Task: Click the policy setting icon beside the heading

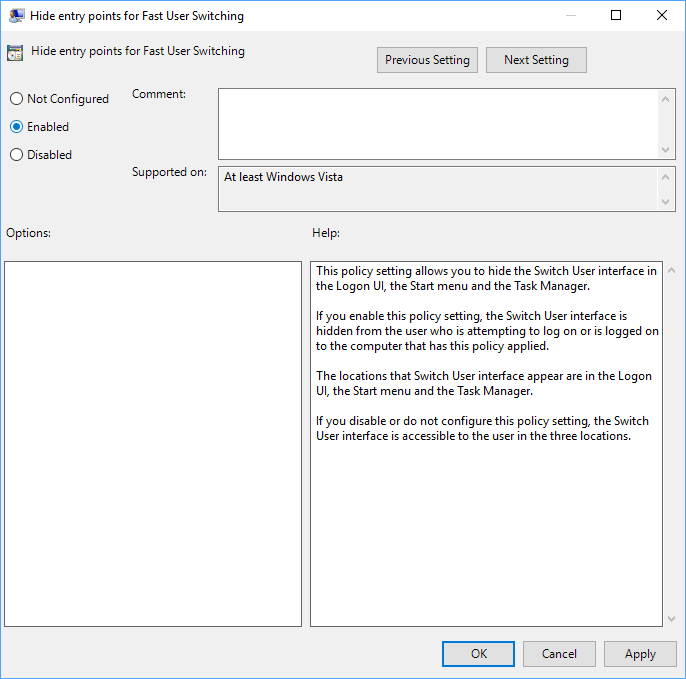Action: [x=15, y=53]
